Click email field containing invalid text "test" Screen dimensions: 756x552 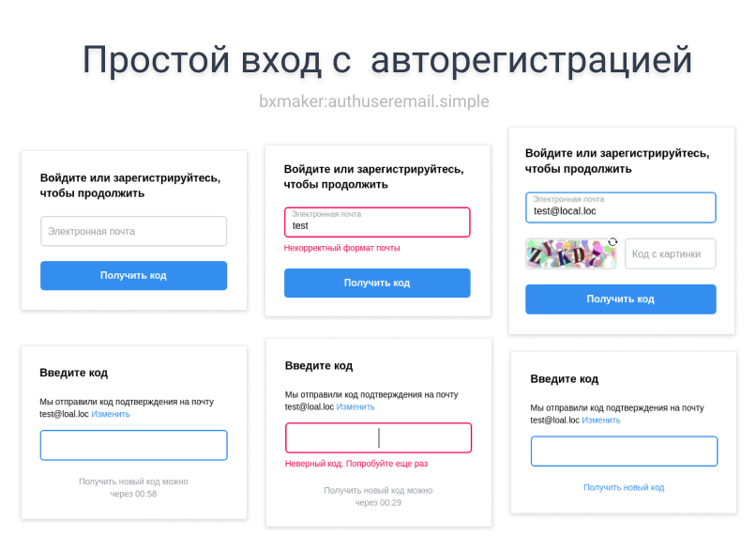pyautogui.click(x=377, y=222)
